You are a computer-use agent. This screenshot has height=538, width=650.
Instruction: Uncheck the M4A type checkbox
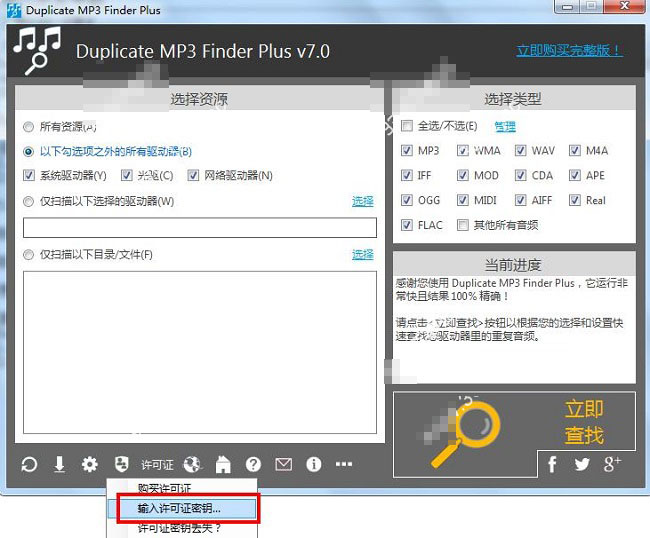tap(575, 150)
